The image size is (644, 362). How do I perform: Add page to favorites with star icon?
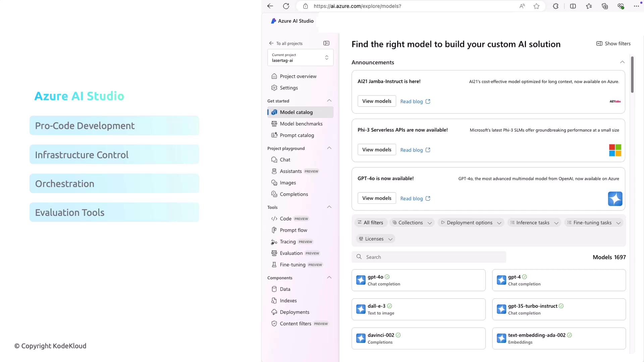click(536, 6)
